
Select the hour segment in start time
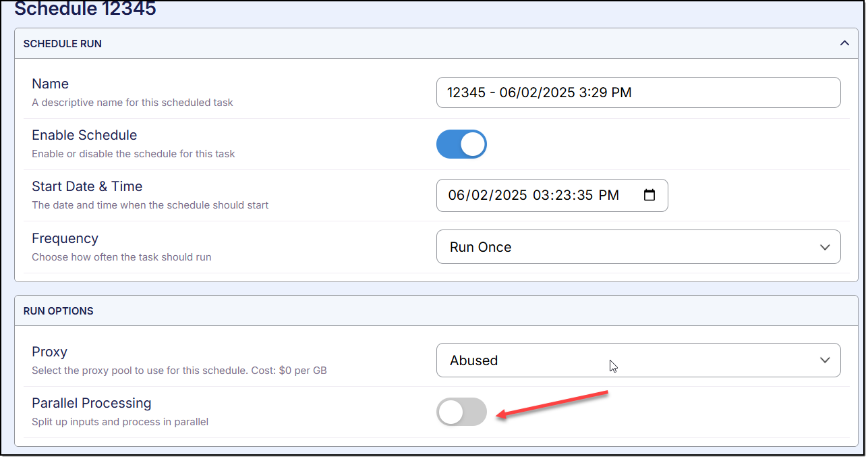(x=541, y=196)
